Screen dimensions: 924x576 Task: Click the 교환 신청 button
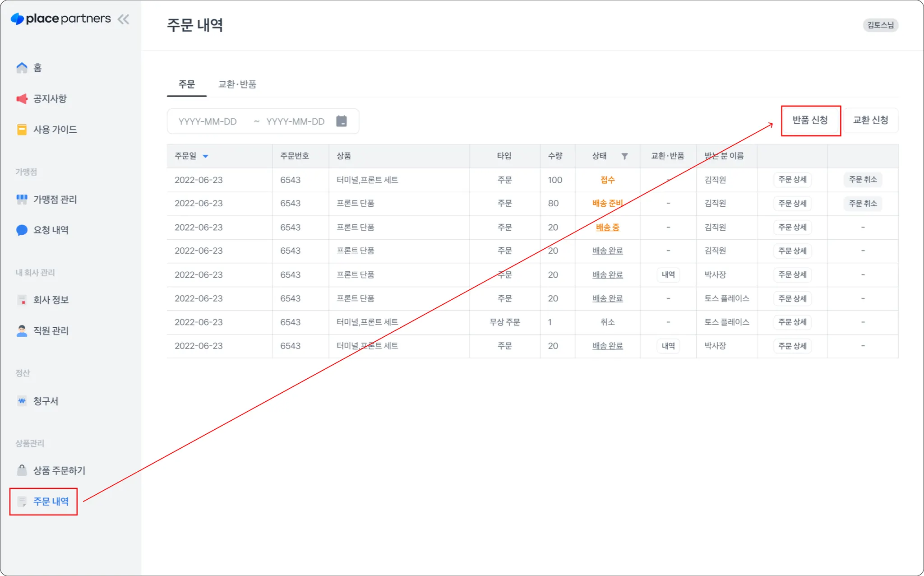[x=870, y=120]
